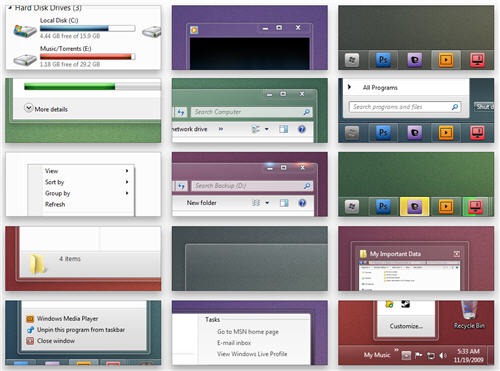Click the purple app icon on gray taskbar
The image size is (500, 371).
pyautogui.click(x=414, y=60)
